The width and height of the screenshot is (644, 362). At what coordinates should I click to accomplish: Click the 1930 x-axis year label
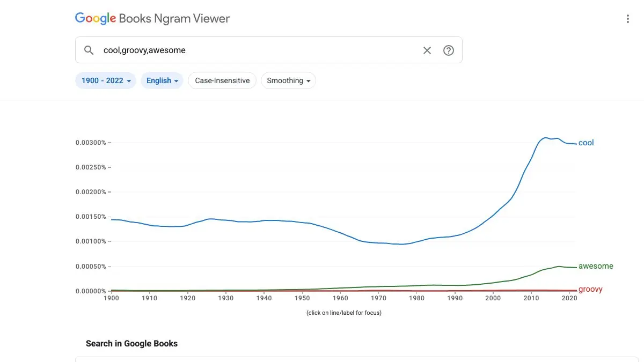point(225,298)
